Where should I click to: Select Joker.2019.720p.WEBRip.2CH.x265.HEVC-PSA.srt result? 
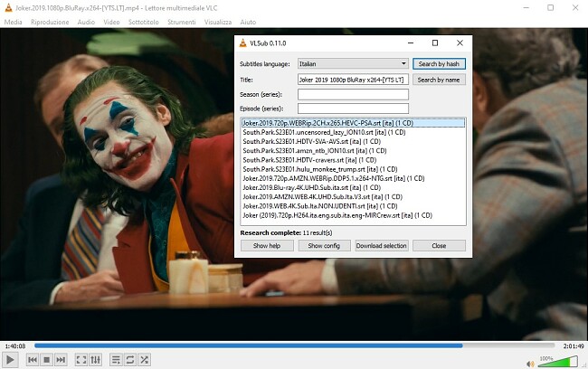pos(353,123)
